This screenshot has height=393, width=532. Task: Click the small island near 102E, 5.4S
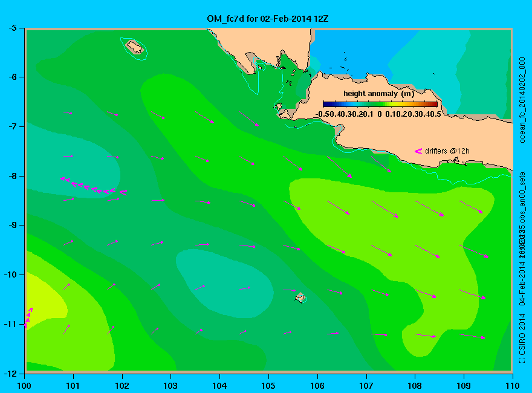[134, 47]
